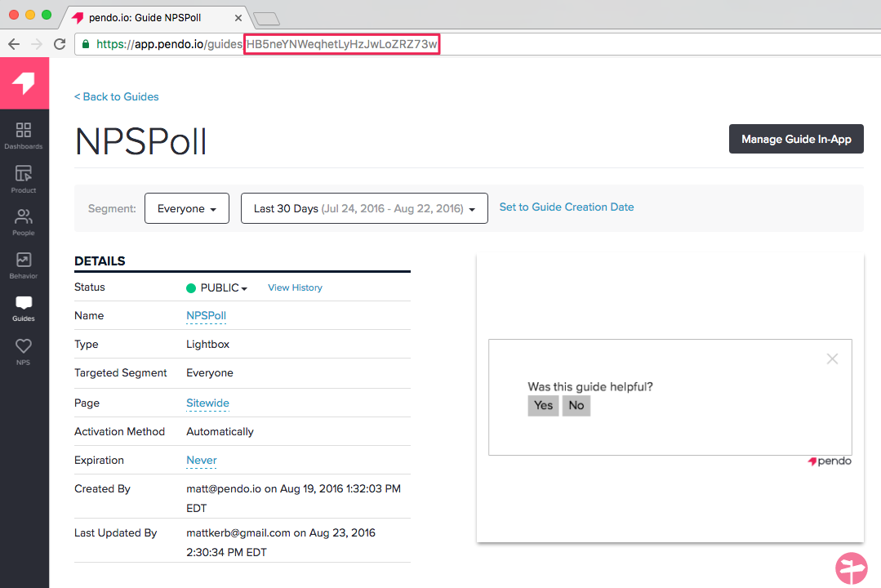Viewport: 881px width, 588px height.
Task: Click View History link
Action: (x=295, y=287)
